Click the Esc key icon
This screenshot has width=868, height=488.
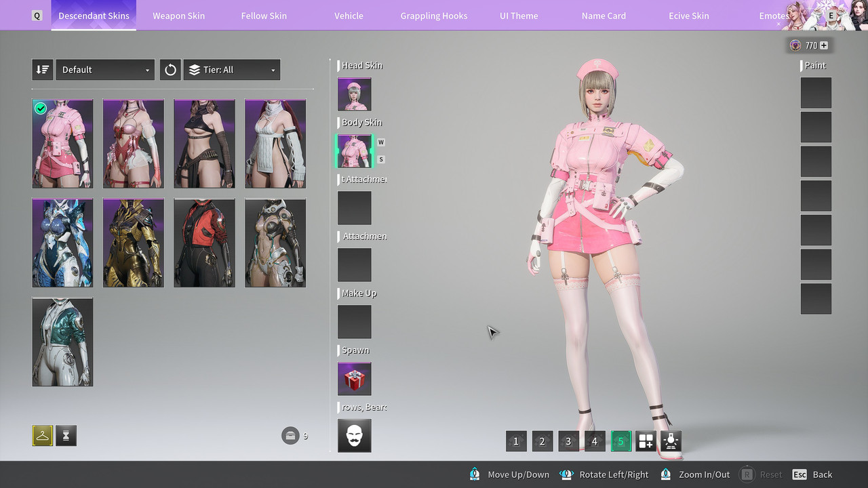pyautogui.click(x=800, y=474)
